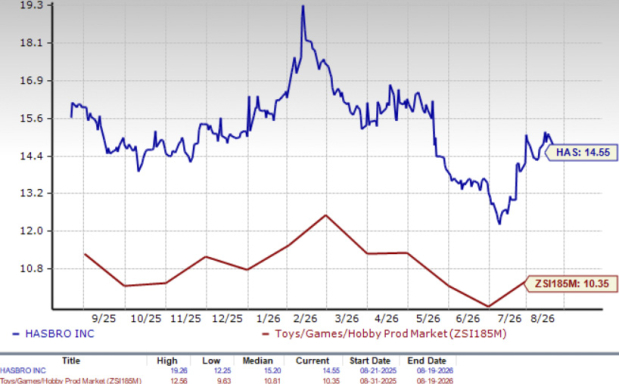
Task: Click Hasbro's low value 12.25
Action: (223, 371)
